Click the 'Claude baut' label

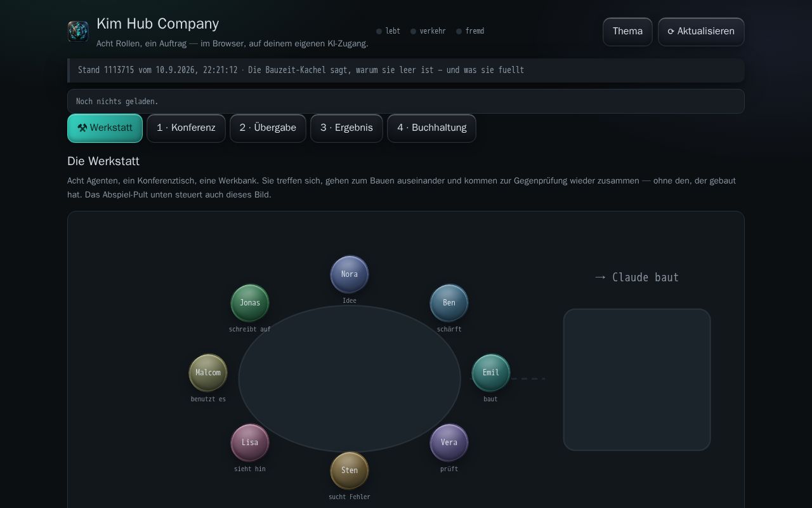(x=637, y=277)
